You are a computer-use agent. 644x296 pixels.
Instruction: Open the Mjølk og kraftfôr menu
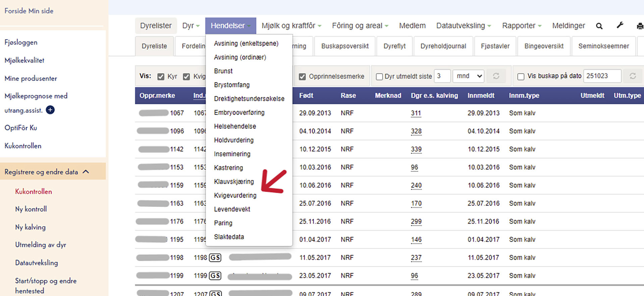pos(291,26)
